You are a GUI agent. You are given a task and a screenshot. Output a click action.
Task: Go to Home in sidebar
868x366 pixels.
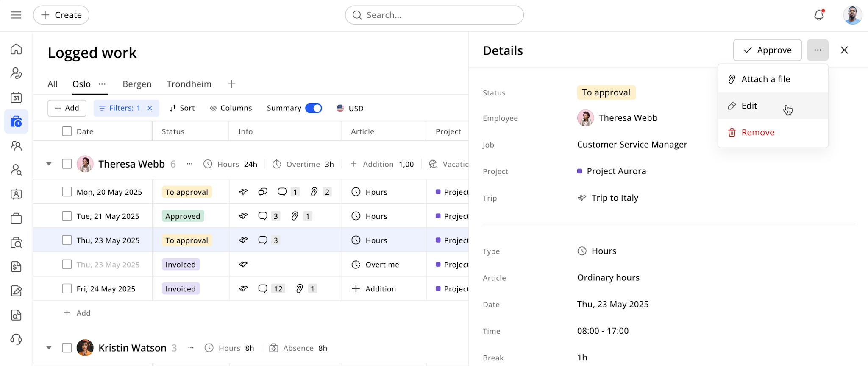pyautogui.click(x=16, y=49)
